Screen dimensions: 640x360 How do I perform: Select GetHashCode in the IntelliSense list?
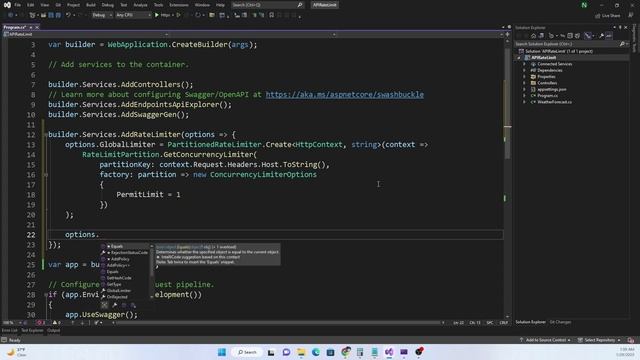(126, 278)
